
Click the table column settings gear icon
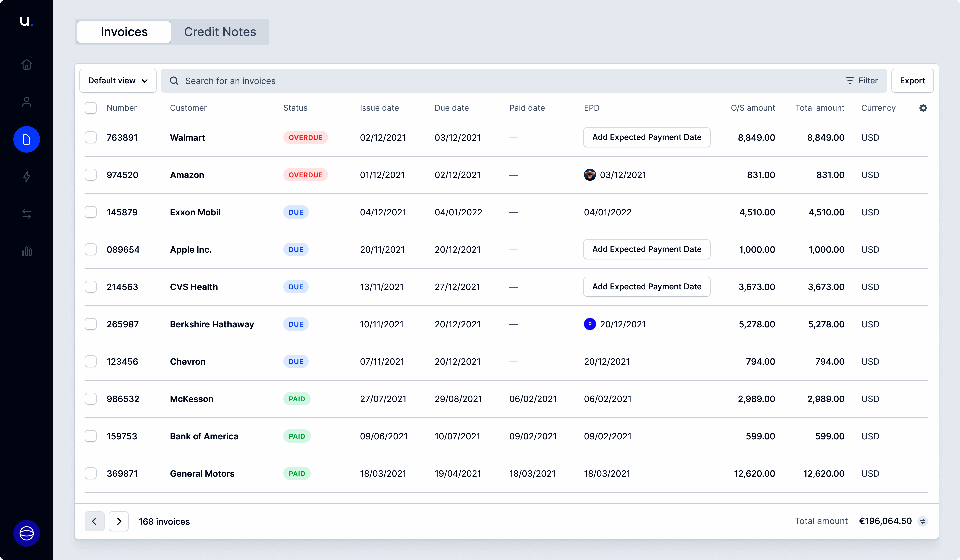923,108
